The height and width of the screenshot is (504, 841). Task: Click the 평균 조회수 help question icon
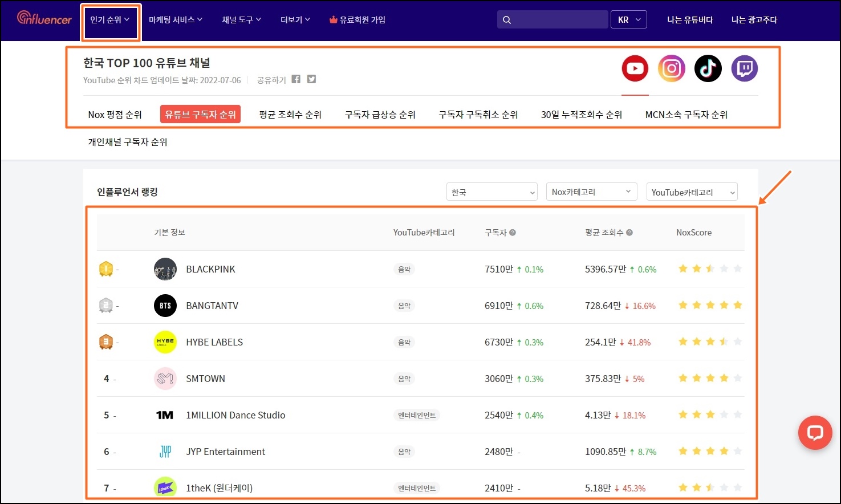629,233
